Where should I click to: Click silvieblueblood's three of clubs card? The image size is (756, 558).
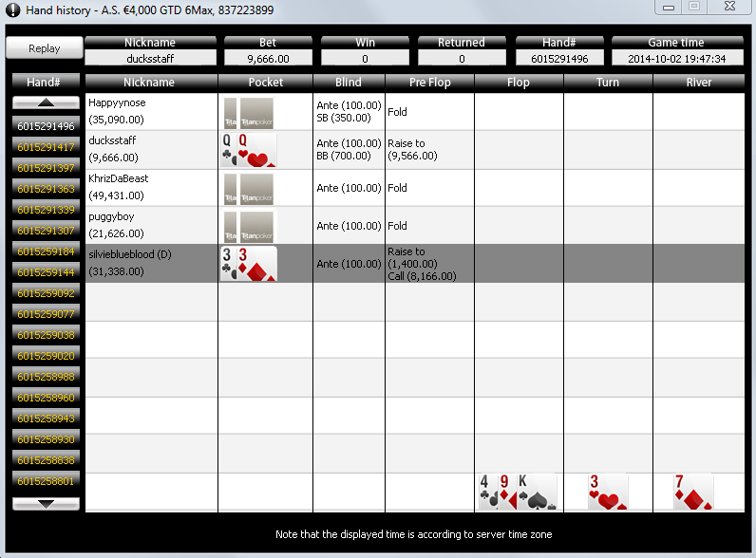point(228,264)
